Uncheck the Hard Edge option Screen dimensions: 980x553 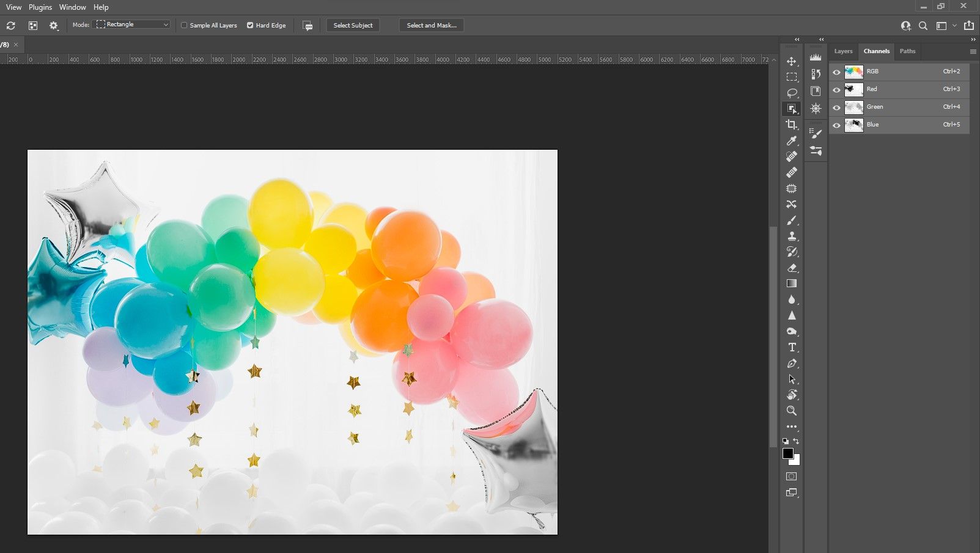[250, 26]
